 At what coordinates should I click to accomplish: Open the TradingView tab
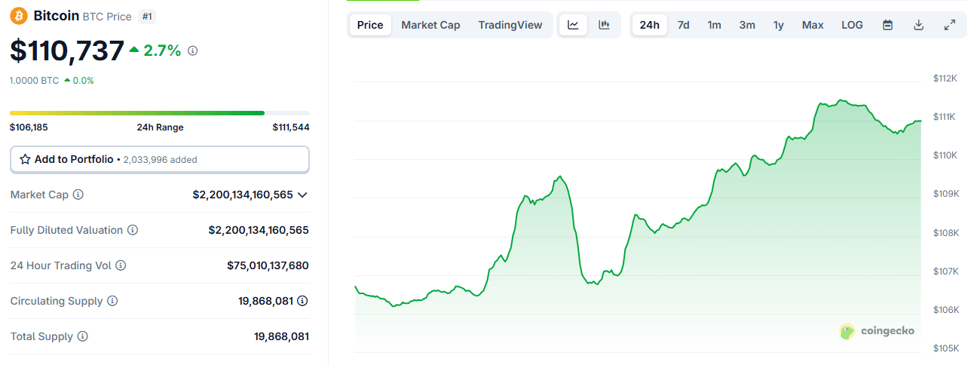tap(510, 25)
